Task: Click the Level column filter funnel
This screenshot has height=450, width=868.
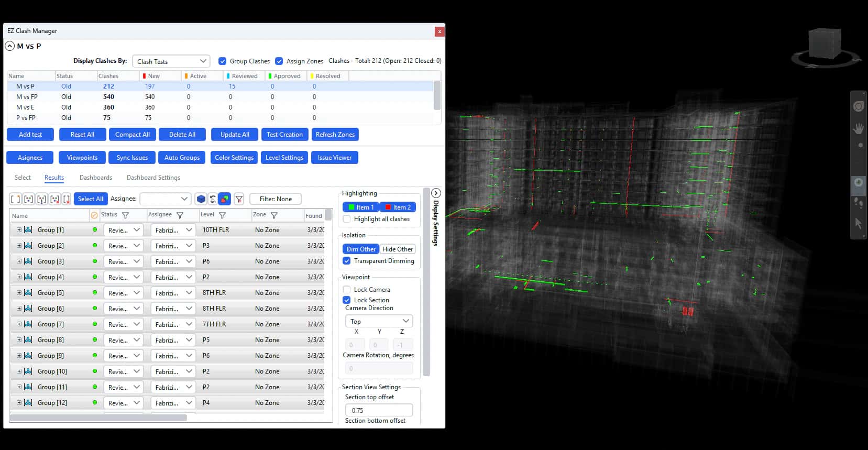Action: pyautogui.click(x=222, y=215)
